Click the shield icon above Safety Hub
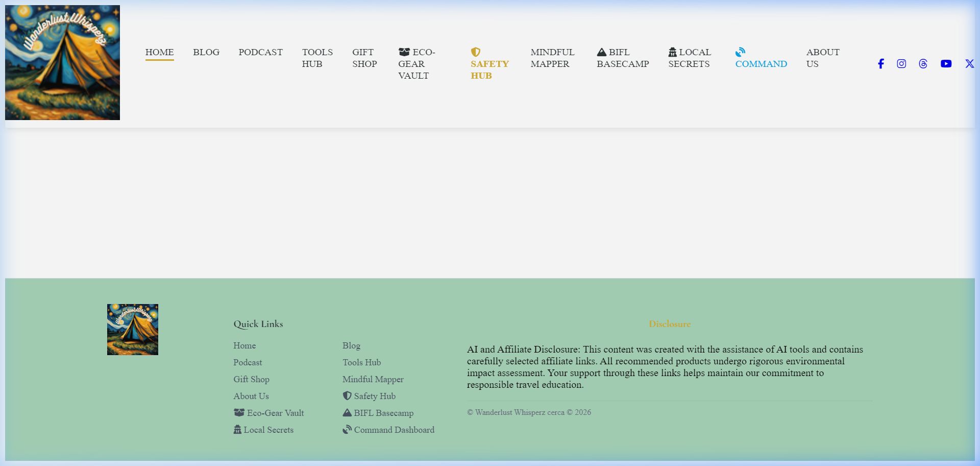The height and width of the screenshot is (466, 980). 475,52
